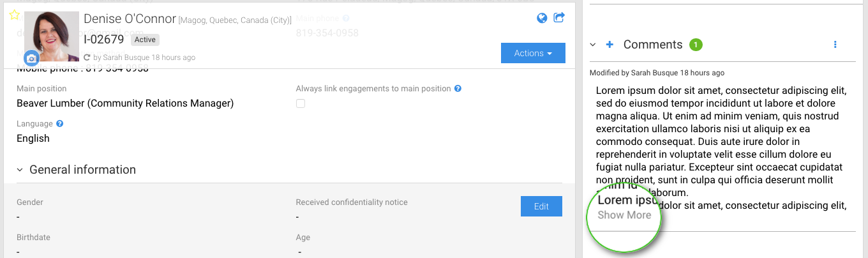Click the yellow favorite star icon
This screenshot has height=258, width=868.
point(15,15)
